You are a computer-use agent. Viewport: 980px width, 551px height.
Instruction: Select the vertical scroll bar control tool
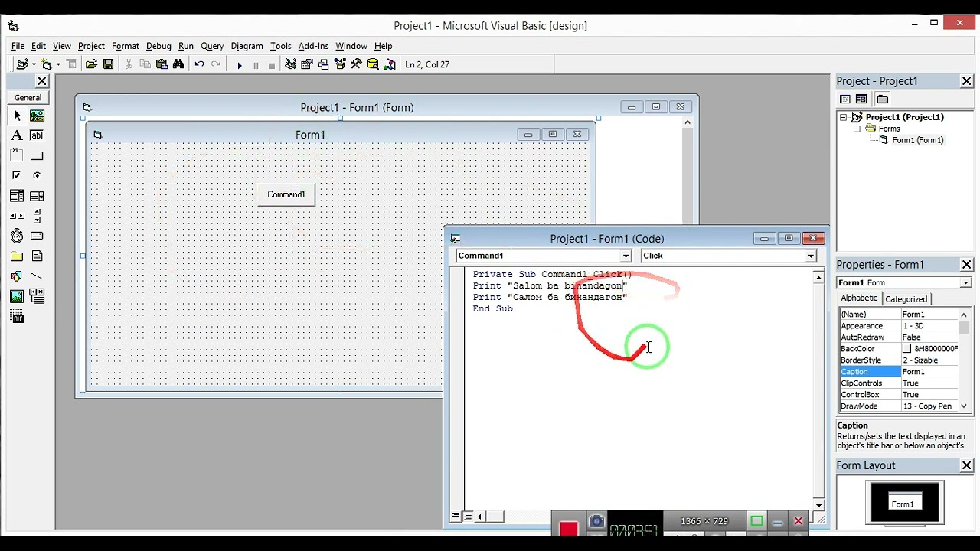coord(37,216)
